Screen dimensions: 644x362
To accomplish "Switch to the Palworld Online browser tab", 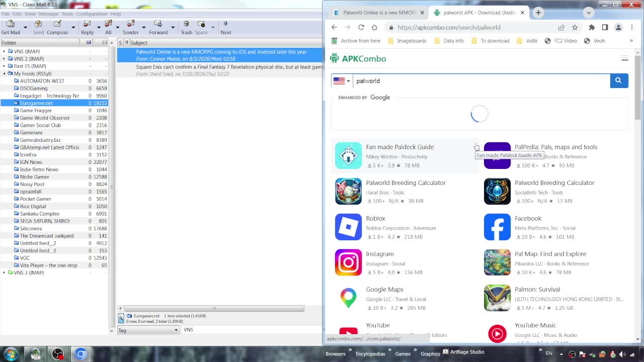I will 379,13.
